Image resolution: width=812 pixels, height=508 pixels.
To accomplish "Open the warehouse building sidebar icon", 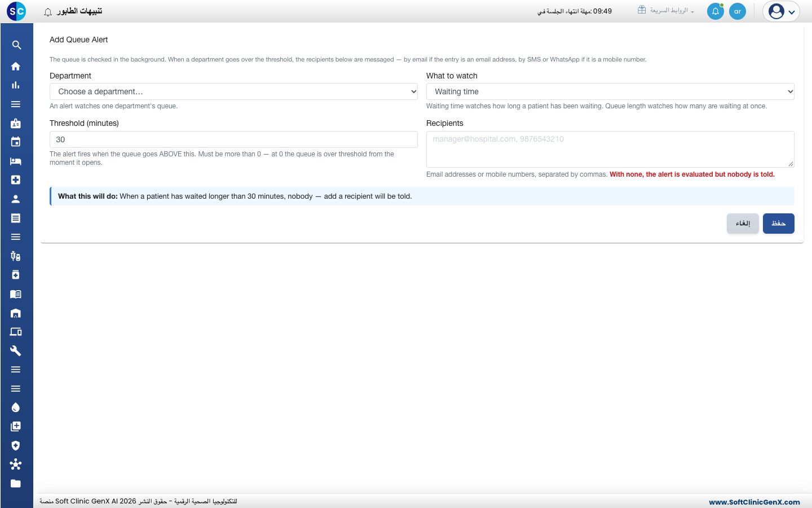I will pos(16,313).
